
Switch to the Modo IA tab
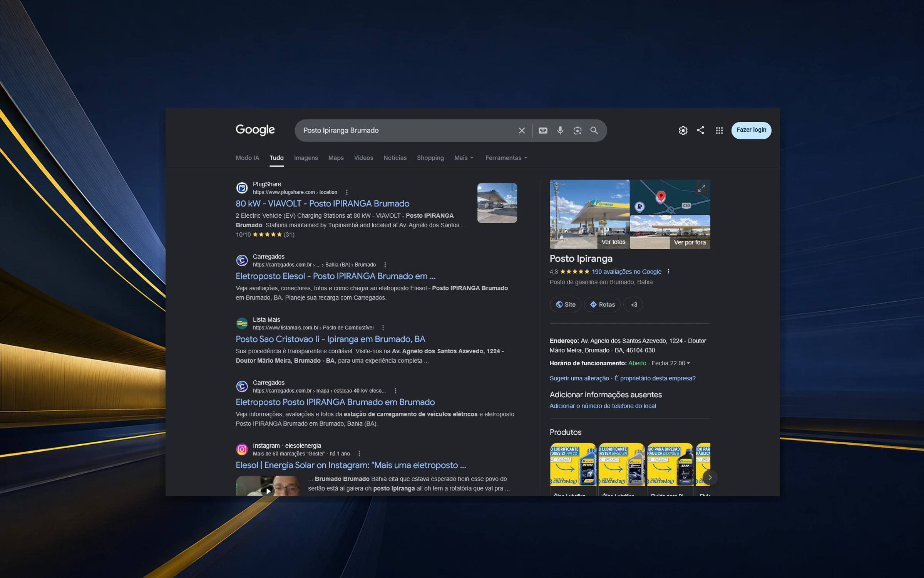click(x=247, y=158)
